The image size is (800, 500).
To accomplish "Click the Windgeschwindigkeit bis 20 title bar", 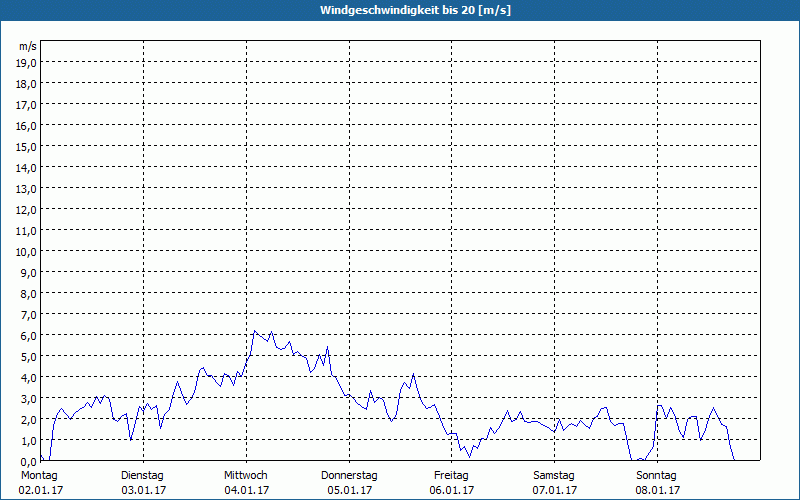I will pos(400,10).
